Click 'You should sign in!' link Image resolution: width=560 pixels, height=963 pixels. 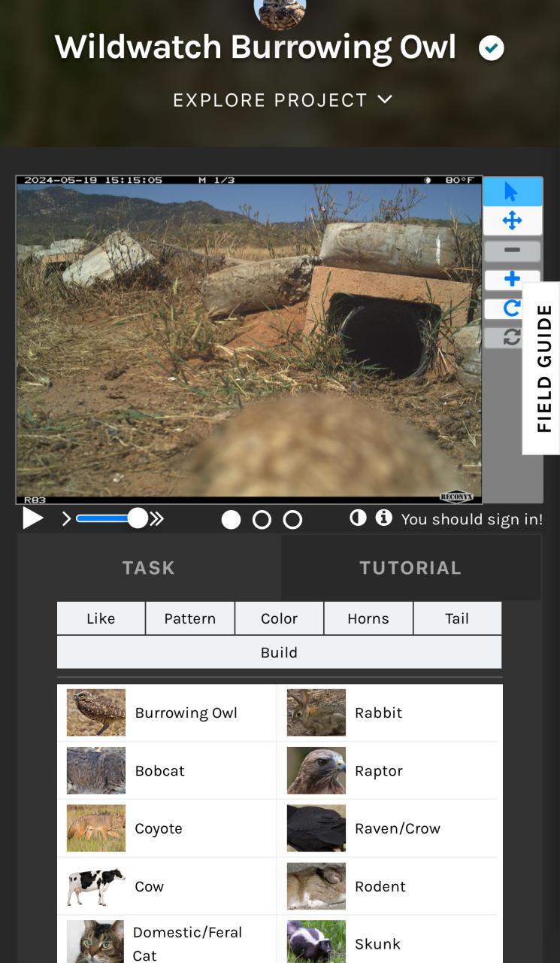472,519
